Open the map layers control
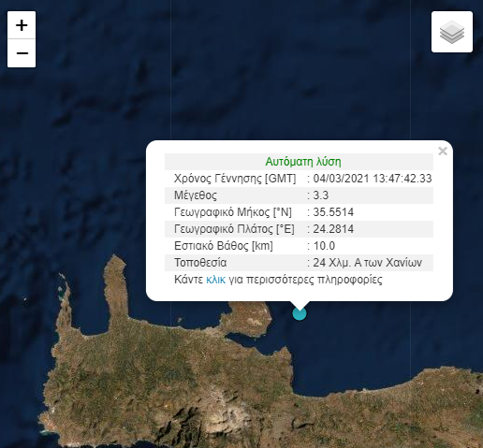The width and height of the screenshot is (483, 448). [x=452, y=32]
